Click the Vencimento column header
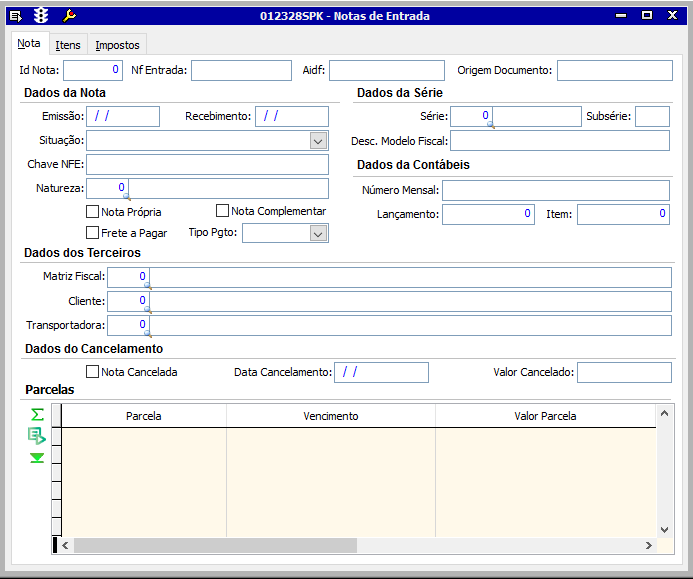 tap(331, 416)
